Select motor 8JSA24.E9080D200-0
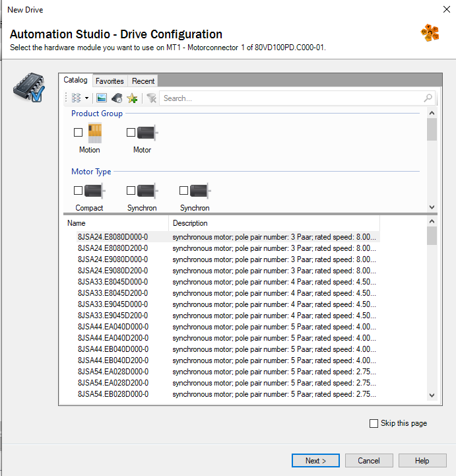The height and width of the screenshot is (476, 456). point(113,271)
